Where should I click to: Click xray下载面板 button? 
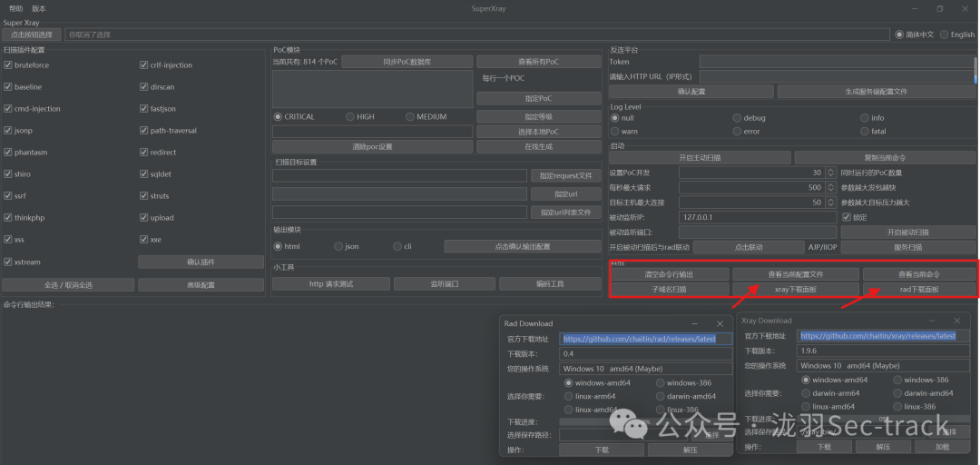(796, 289)
